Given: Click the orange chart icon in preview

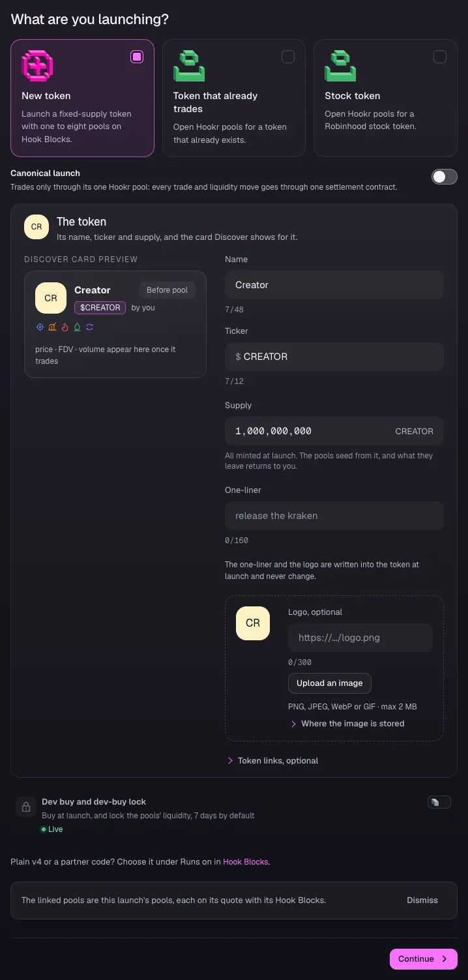Looking at the screenshot, I should [52, 327].
